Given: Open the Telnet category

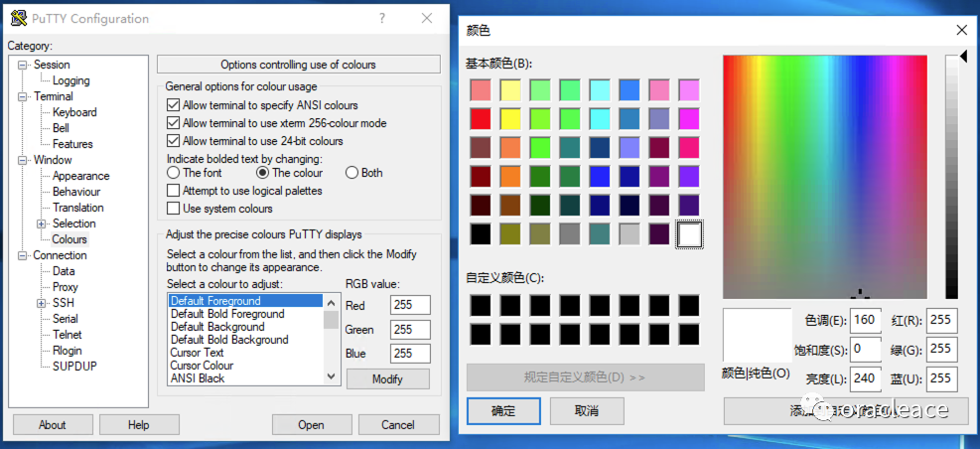Looking at the screenshot, I should click(67, 335).
